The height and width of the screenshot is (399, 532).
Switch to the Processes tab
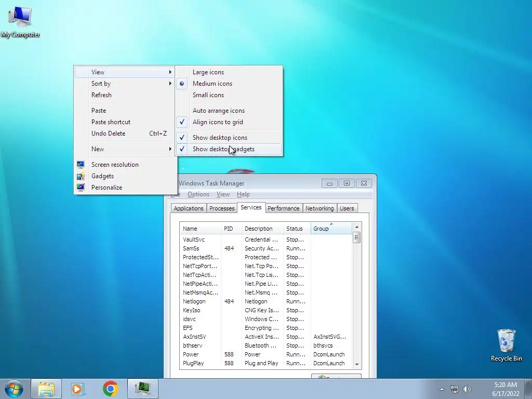222,208
